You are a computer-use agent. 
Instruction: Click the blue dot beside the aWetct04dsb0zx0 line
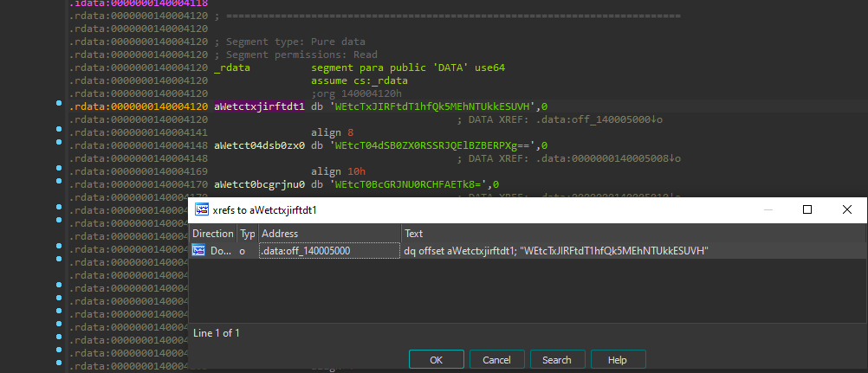click(59, 146)
